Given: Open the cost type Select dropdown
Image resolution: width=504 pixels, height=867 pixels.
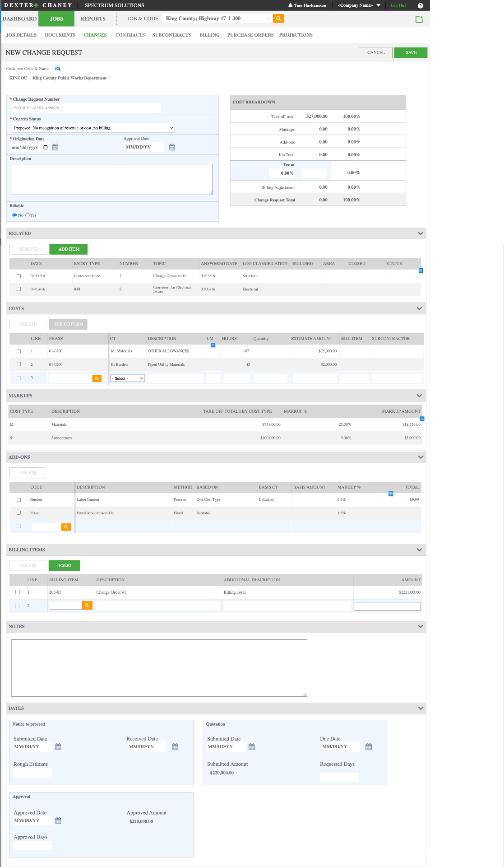Looking at the screenshot, I should [128, 378].
